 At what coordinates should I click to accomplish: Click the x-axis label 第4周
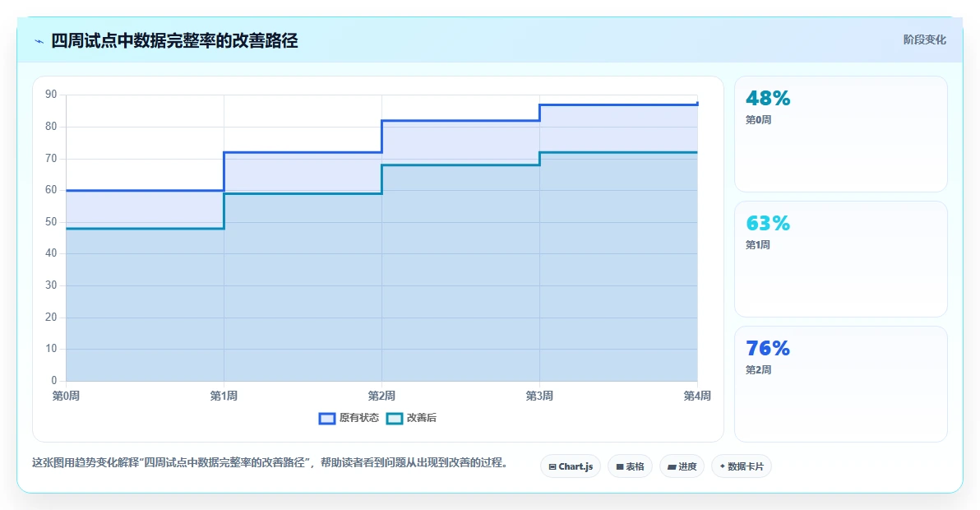tap(697, 396)
